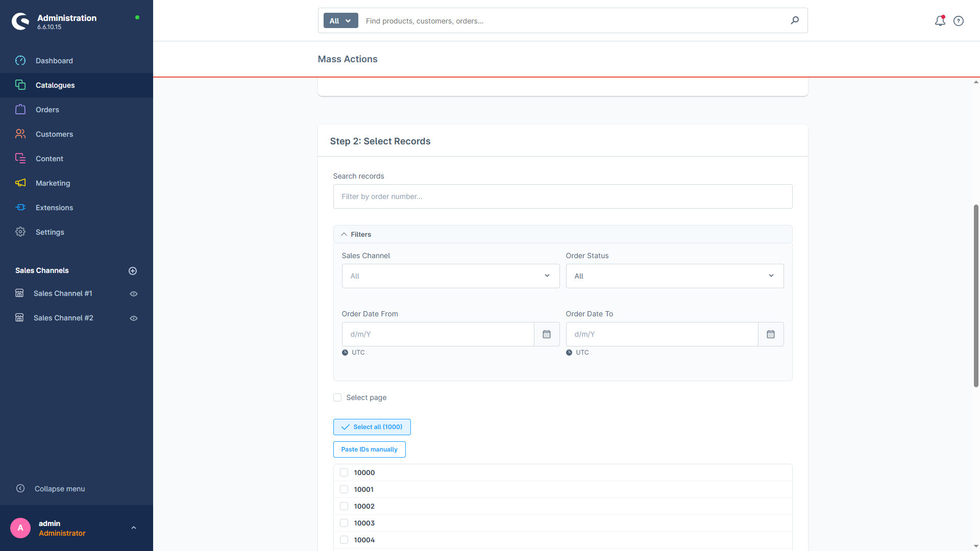This screenshot has width=980, height=551.
Task: Tick the checkbox for order 10003
Action: 344,523
